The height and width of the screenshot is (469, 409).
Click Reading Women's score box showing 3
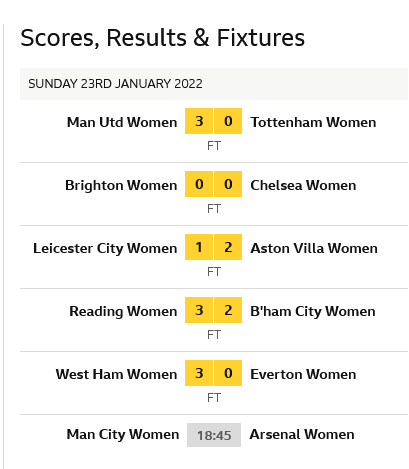(x=199, y=310)
